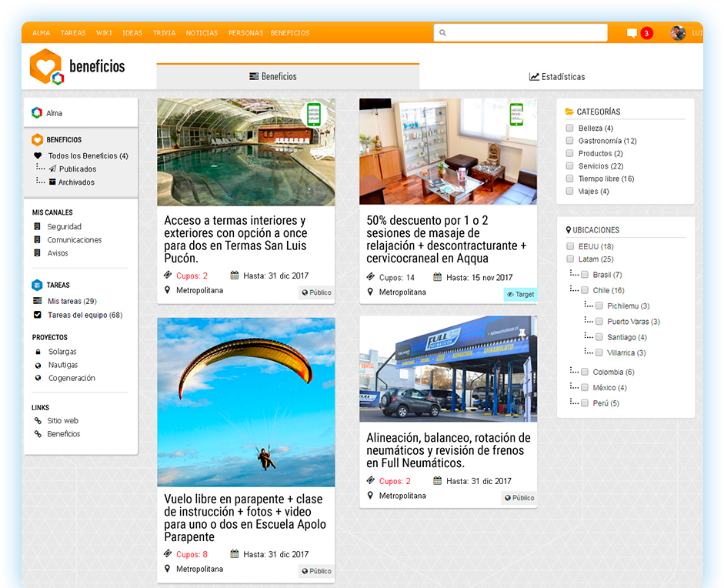Click the link icon beside sidebar Beneficios link
724x588 pixels.
[x=38, y=434]
